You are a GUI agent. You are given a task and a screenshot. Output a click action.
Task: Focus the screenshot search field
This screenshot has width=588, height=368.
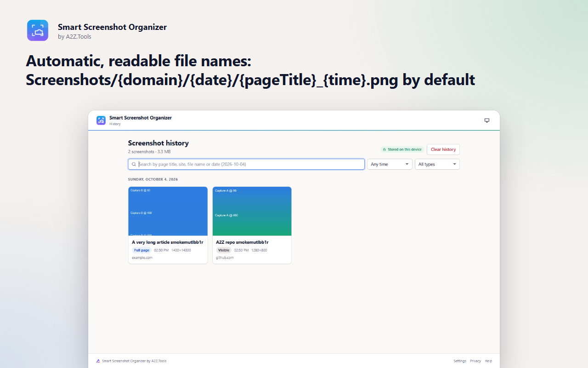[246, 164]
